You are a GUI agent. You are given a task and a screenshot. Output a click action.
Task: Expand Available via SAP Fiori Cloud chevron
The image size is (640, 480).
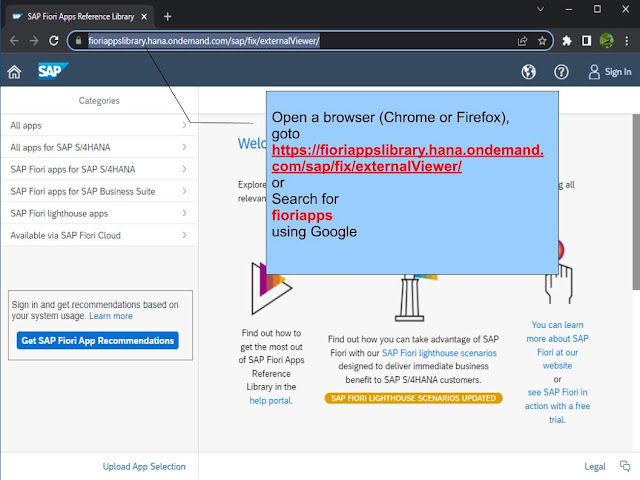184,235
